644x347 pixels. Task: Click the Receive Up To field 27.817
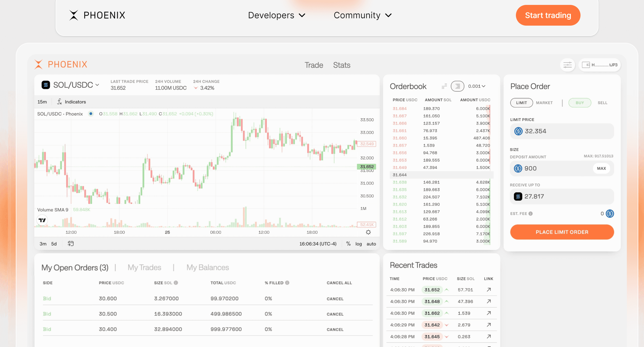pos(562,196)
